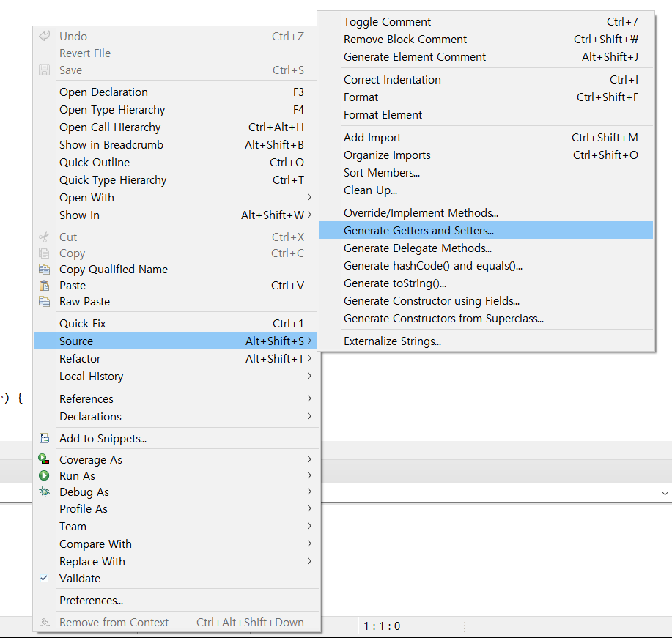672x638 pixels.
Task: Choose Quick Fix
Action: (176, 324)
